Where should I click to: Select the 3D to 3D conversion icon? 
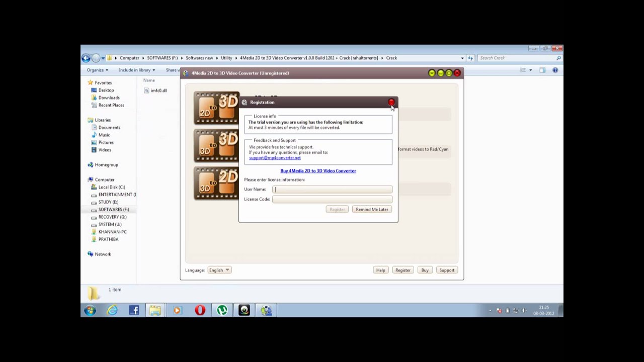(x=217, y=146)
